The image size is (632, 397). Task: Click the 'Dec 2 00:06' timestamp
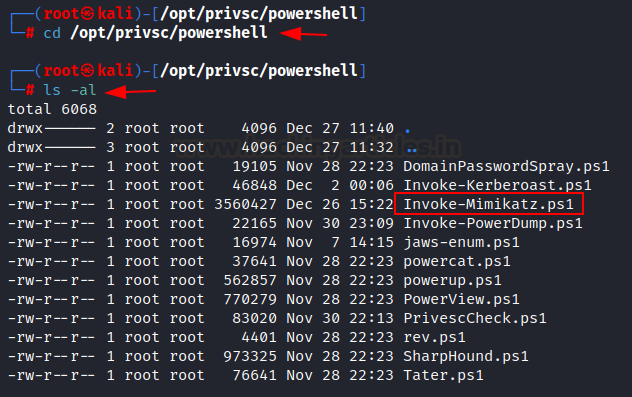(340, 185)
